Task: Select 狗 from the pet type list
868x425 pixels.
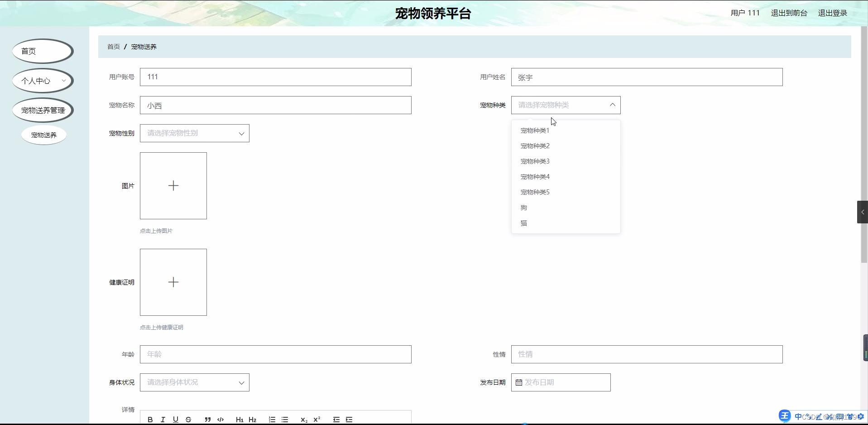Action: (x=523, y=208)
